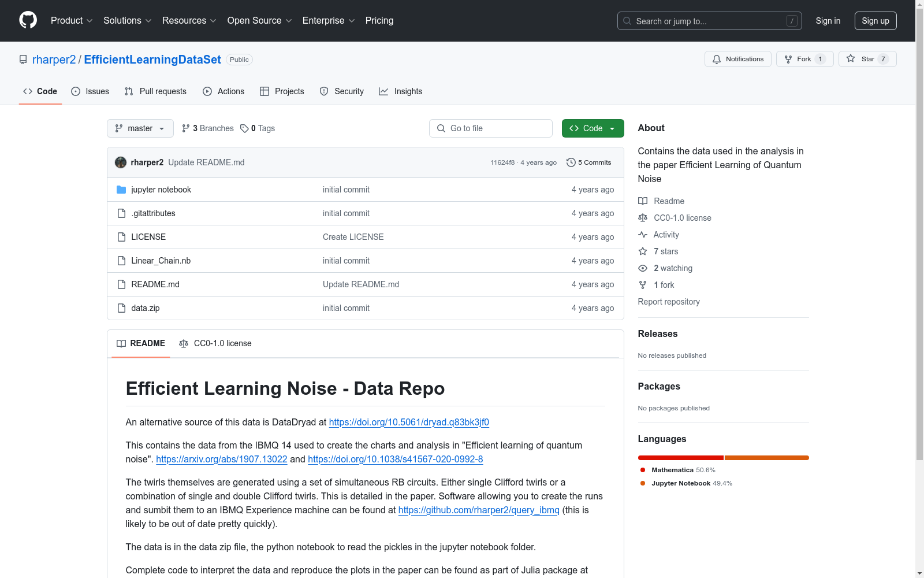This screenshot has width=924, height=578.
Task: Click the Sign up button
Action: tap(875, 21)
